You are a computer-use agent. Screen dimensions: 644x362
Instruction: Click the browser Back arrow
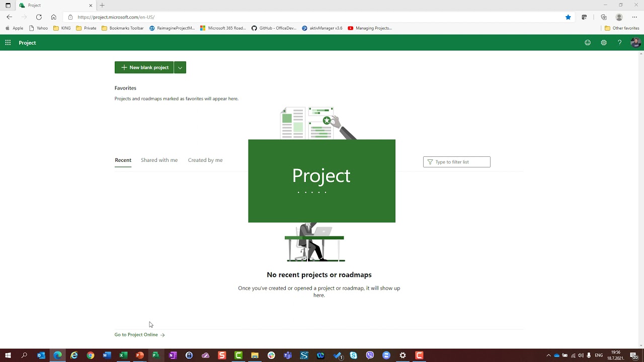9,17
